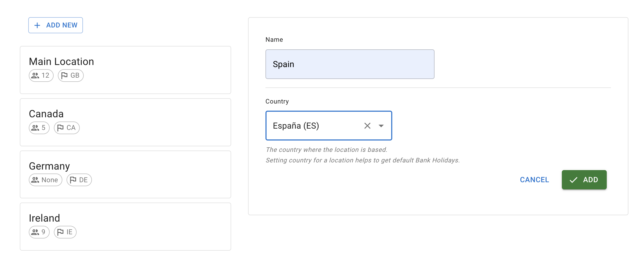Viewport: 644px width, 253px height.
Task: Click the flag icon beside IE
Action: (x=60, y=232)
